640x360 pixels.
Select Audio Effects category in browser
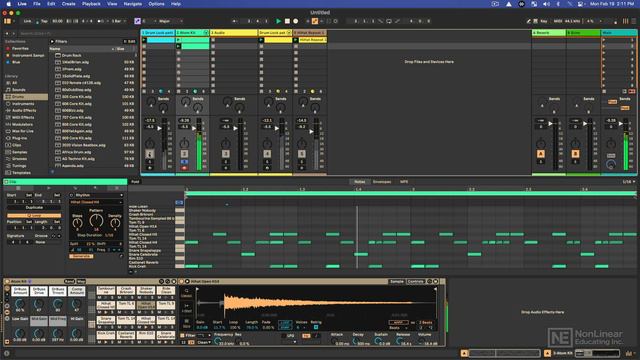(x=24, y=111)
